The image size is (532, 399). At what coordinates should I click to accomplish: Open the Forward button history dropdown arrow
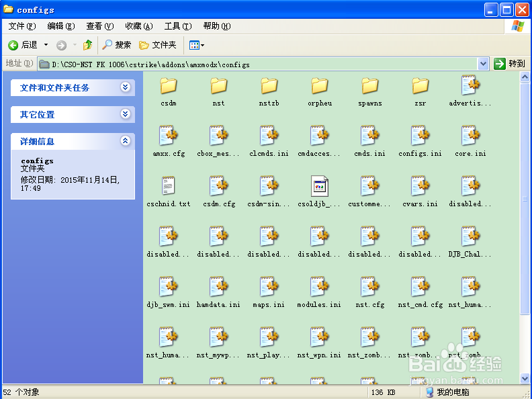pyautogui.click(x=75, y=45)
